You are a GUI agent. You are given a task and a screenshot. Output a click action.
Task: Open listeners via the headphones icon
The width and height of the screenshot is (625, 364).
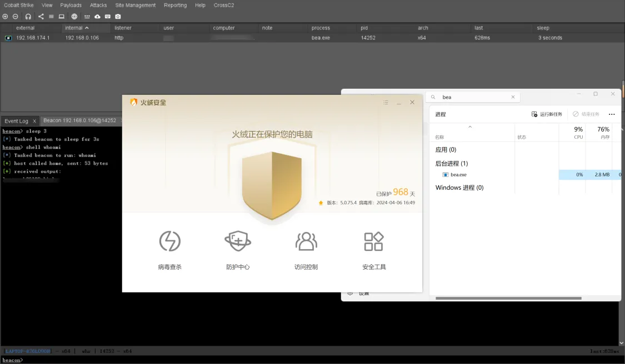point(28,16)
